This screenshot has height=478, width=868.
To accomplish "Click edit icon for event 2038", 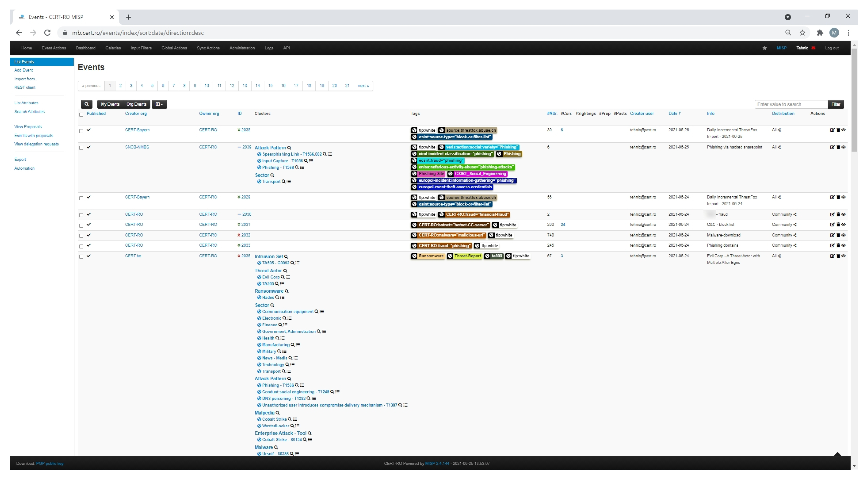I will coord(832,130).
